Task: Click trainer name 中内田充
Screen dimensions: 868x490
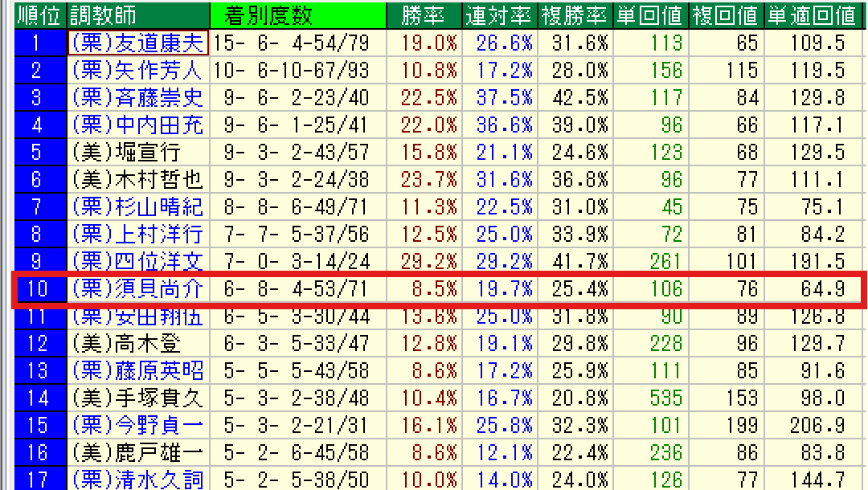Action: pos(137,125)
